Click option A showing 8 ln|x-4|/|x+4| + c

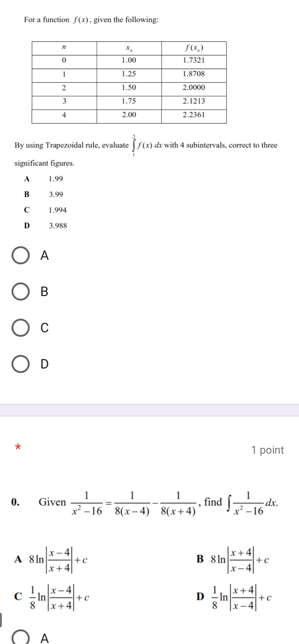(51, 560)
